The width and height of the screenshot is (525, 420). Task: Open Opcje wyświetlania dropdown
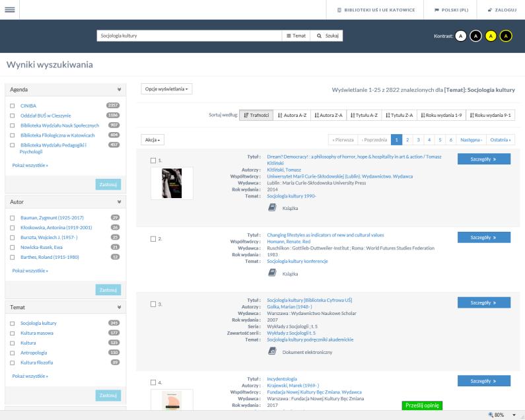click(166, 88)
